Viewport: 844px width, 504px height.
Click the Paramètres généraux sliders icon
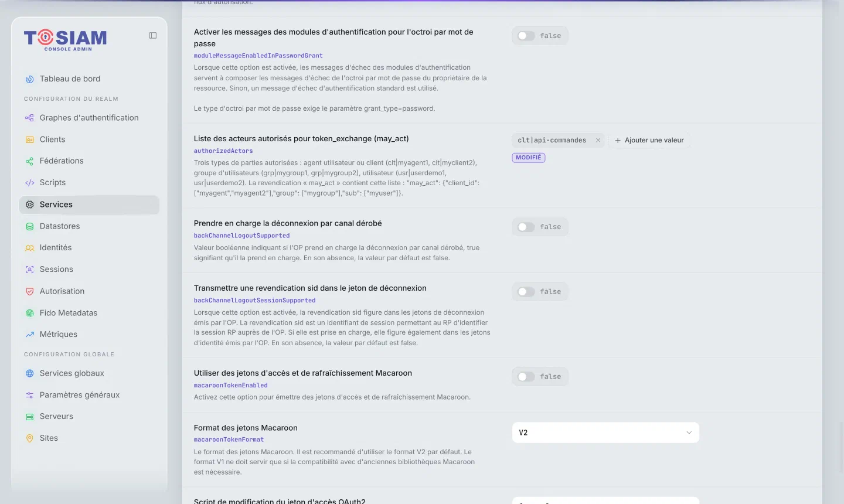(x=29, y=395)
